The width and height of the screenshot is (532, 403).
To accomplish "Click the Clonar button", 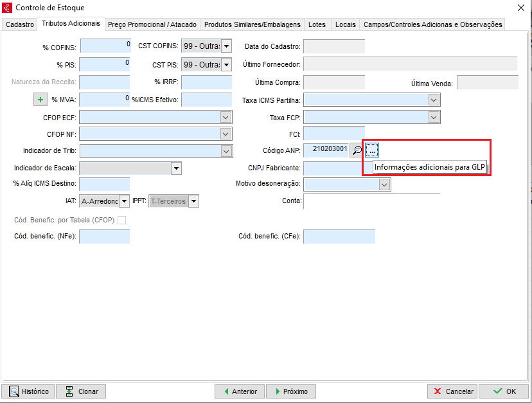I will [x=81, y=391].
